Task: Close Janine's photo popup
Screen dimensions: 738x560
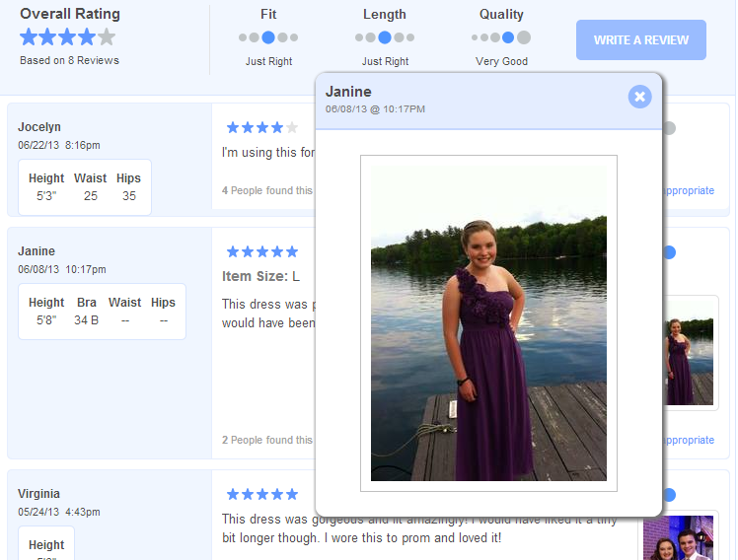Action: 639,96
